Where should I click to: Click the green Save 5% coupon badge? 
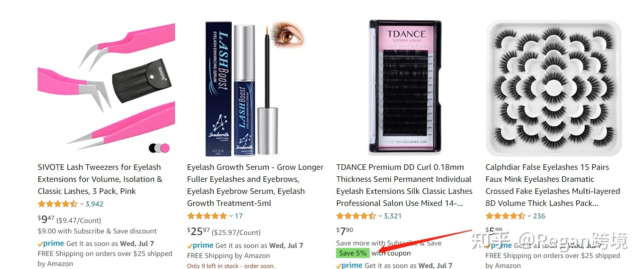353,253
